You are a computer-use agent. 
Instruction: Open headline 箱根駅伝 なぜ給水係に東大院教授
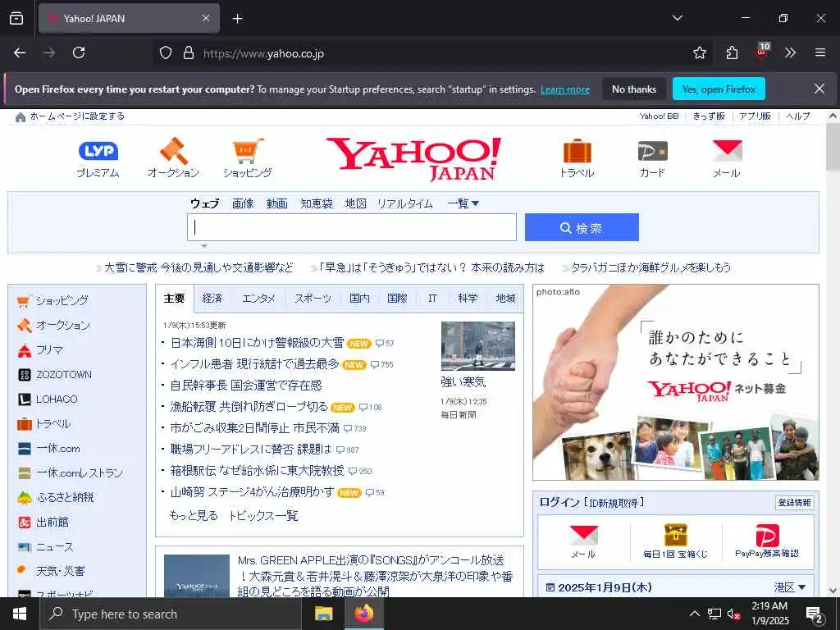pos(257,470)
